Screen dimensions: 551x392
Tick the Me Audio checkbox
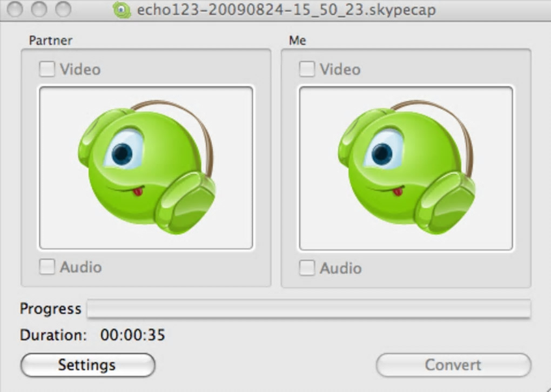[x=307, y=268]
